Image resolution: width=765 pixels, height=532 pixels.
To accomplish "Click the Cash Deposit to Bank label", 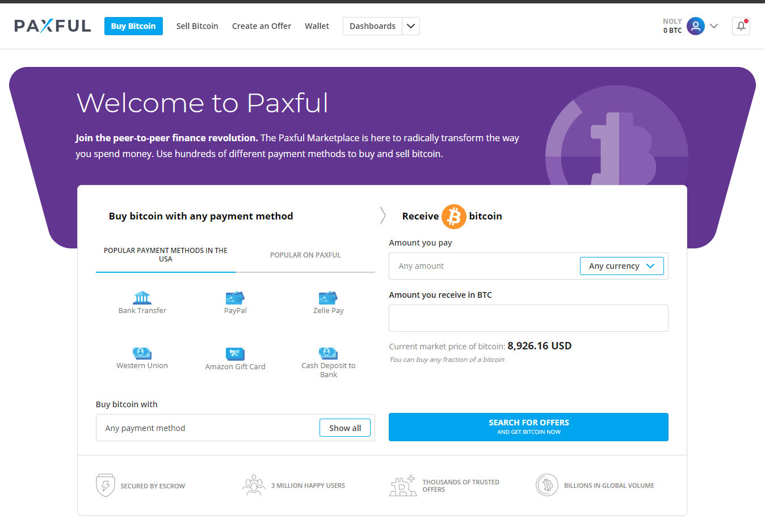I will 329,370.
